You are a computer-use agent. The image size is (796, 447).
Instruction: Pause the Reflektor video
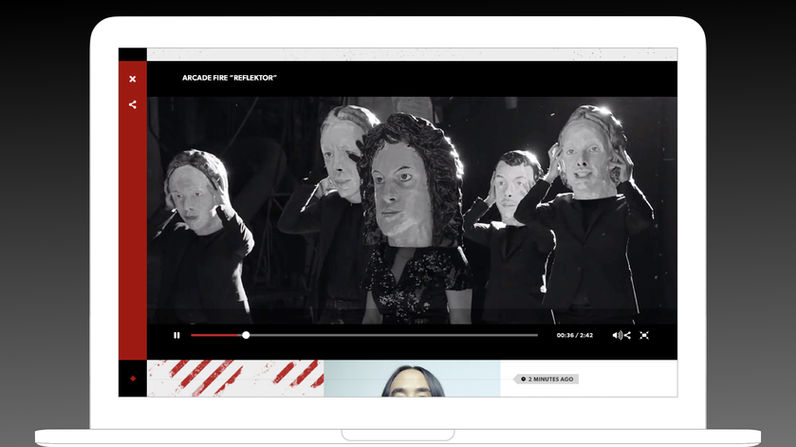[177, 335]
